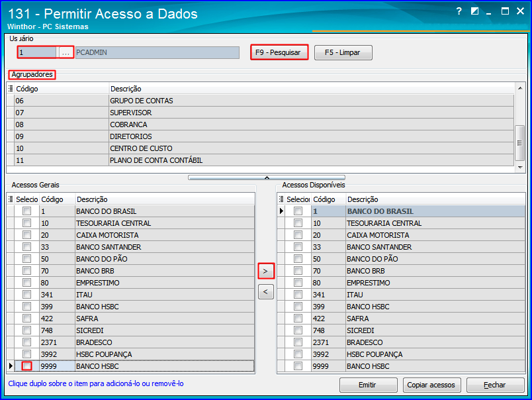The height and width of the screenshot is (400, 532).
Task: Click the F5 - Limpar button
Action: (343, 52)
